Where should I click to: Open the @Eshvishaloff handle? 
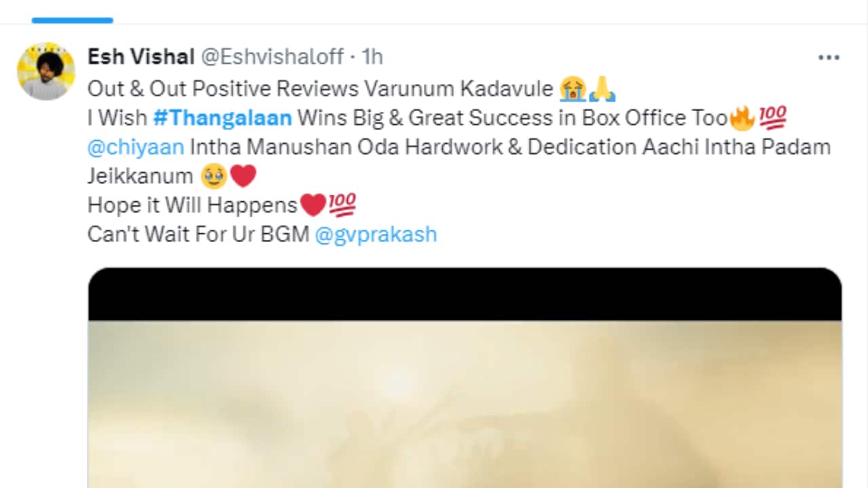point(273,57)
